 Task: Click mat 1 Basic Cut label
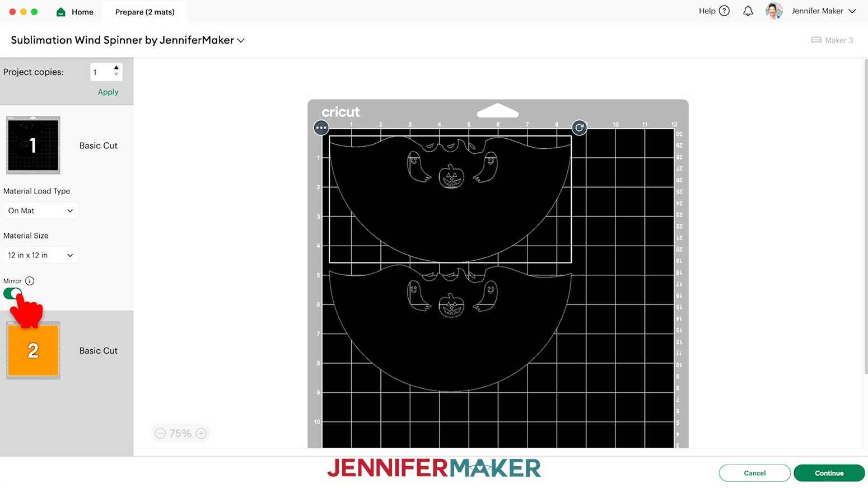click(98, 146)
